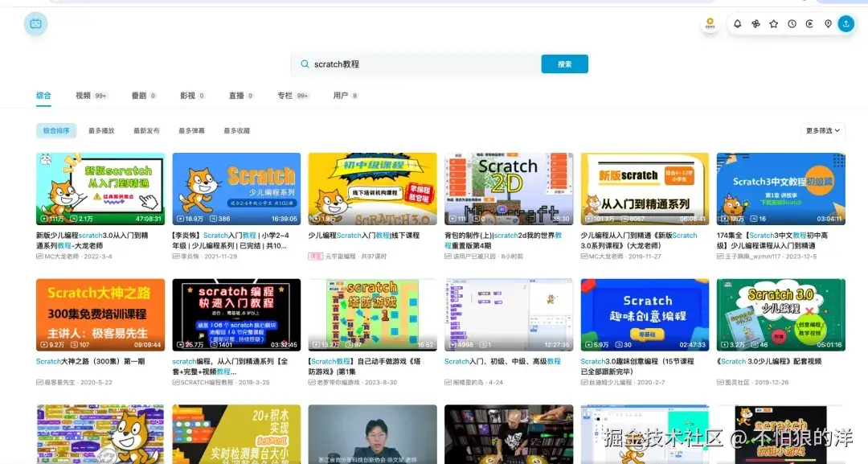
Task: Click the watch-later play circle icon
Action: click(x=809, y=23)
